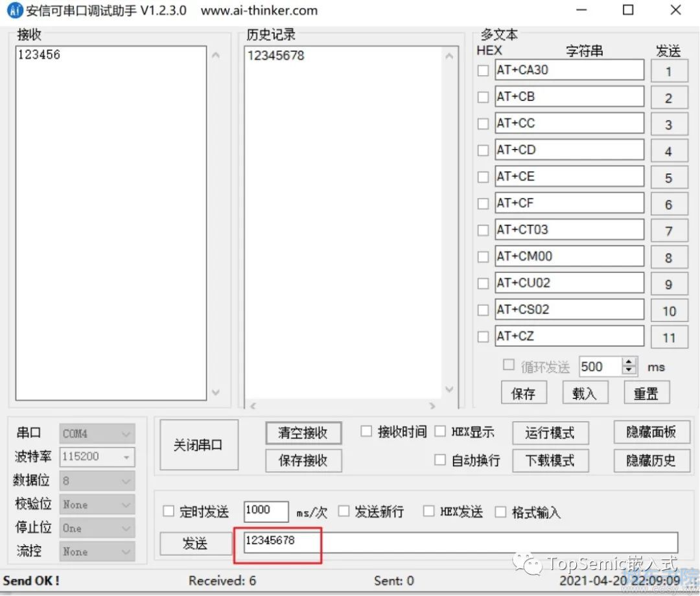
Task: Click the loop interval 500 ms field
Action: click(600, 367)
